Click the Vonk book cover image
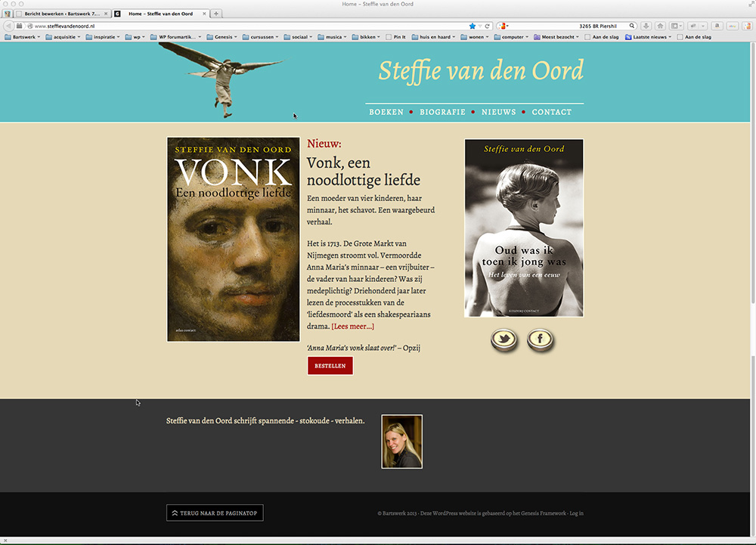The width and height of the screenshot is (756, 545). 234,240
